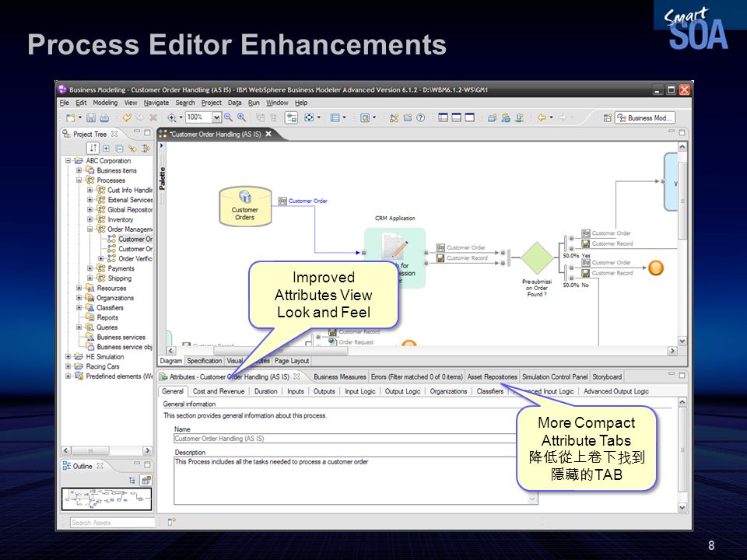The width and height of the screenshot is (747, 560).
Task: Close the Attributes view tab
Action: tap(296, 376)
